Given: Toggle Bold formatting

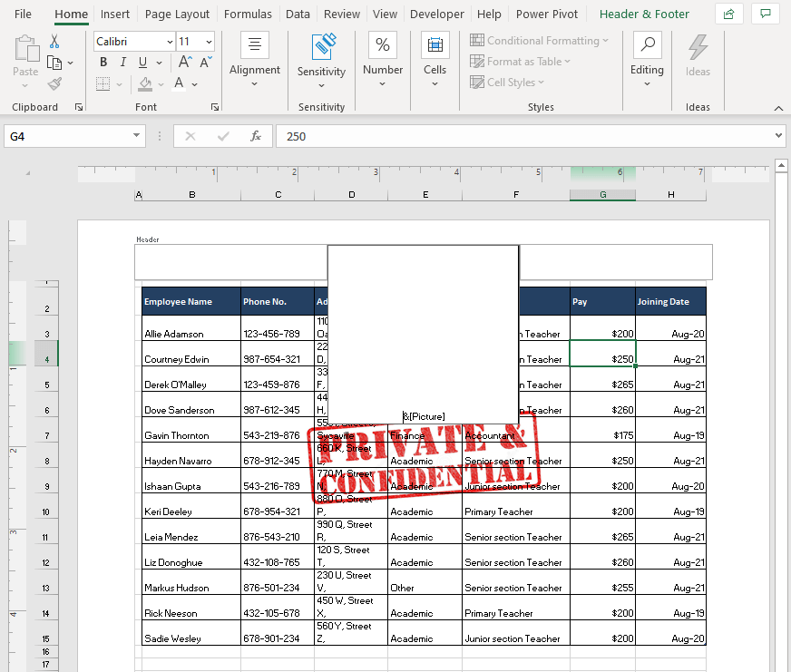Looking at the screenshot, I should pyautogui.click(x=103, y=62).
